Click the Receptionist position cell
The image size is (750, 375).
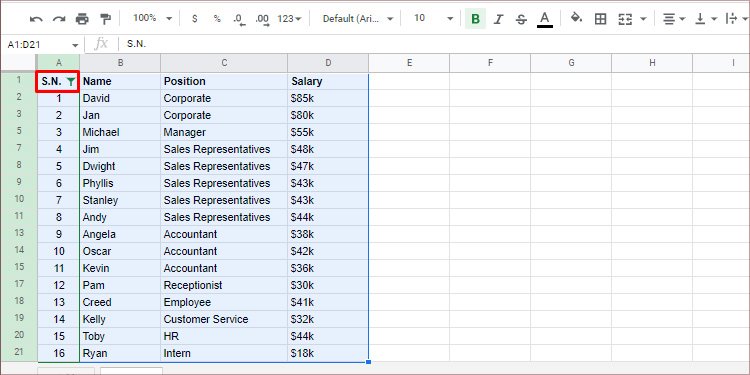point(224,285)
